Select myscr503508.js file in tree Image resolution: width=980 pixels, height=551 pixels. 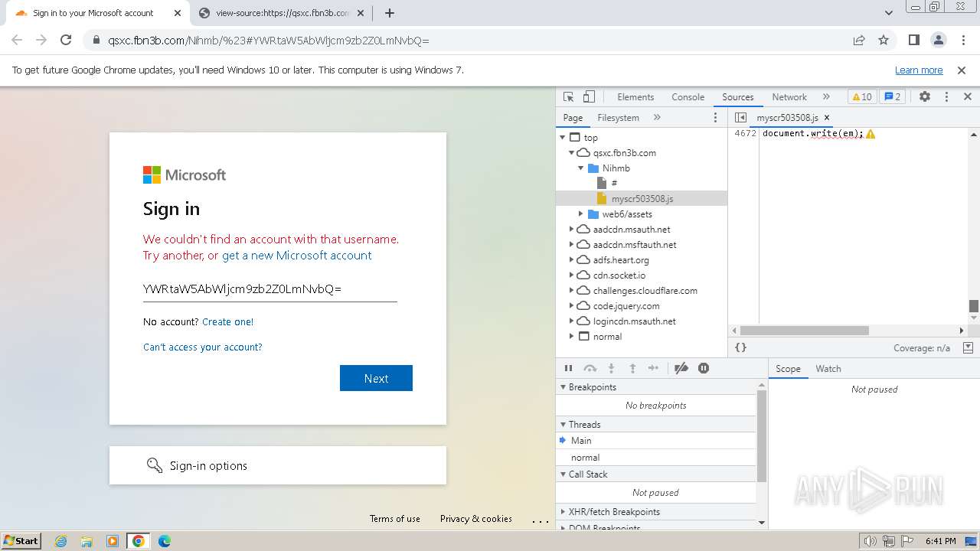[642, 199]
